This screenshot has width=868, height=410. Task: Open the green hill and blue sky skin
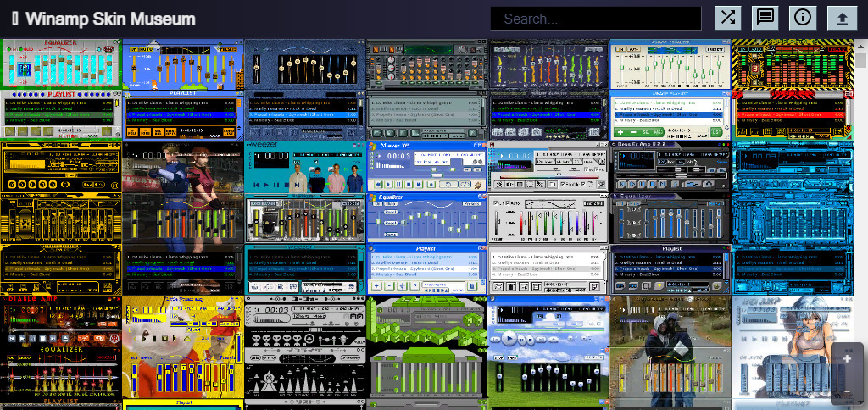pos(548,352)
